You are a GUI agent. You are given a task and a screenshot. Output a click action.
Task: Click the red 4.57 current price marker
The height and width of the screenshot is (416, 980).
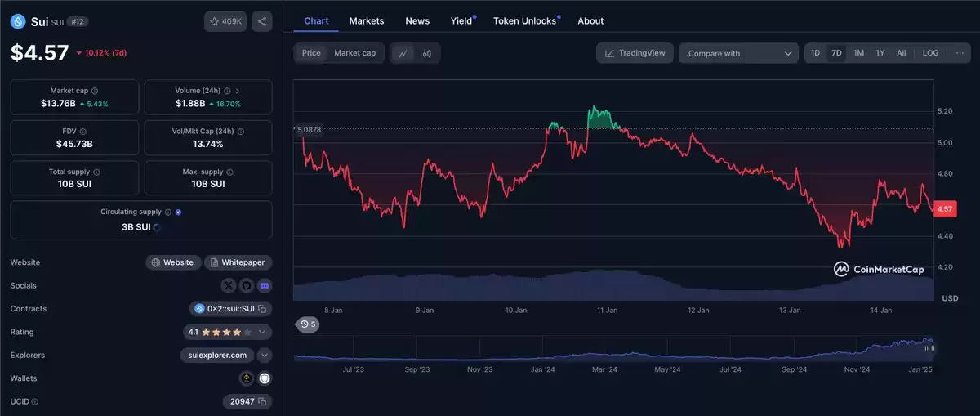click(945, 209)
